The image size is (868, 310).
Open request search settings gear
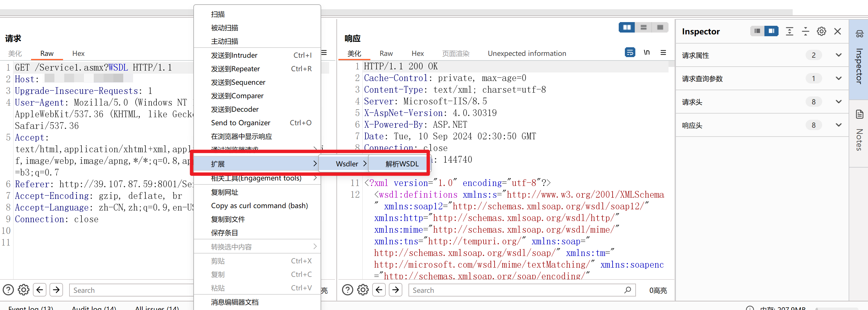pyautogui.click(x=24, y=290)
